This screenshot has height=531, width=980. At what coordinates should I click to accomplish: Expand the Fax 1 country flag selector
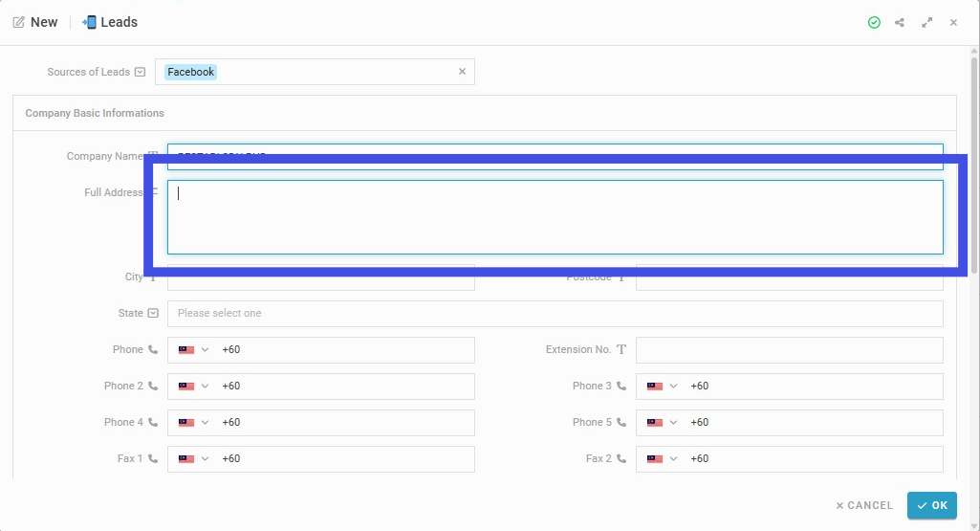(x=194, y=458)
